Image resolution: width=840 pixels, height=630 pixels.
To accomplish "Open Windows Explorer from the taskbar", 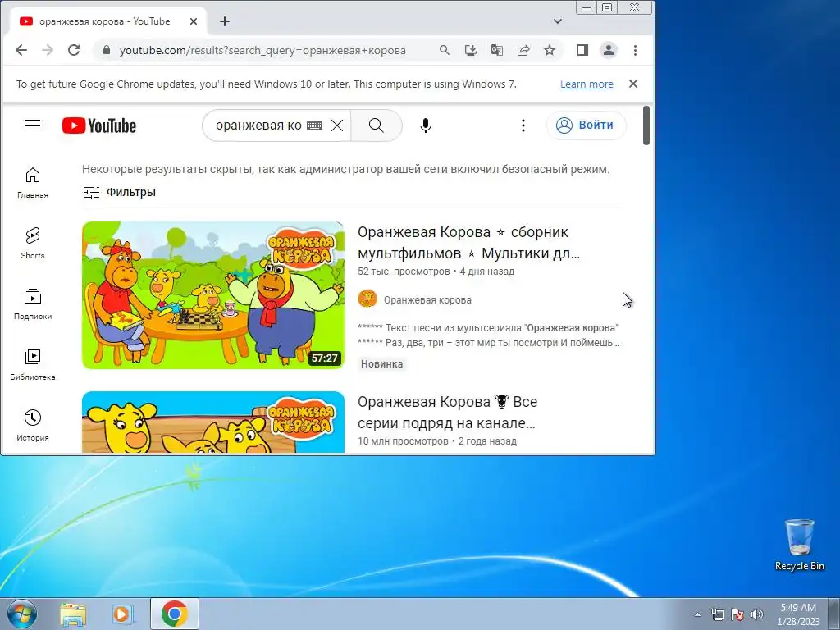I will pos(73,614).
